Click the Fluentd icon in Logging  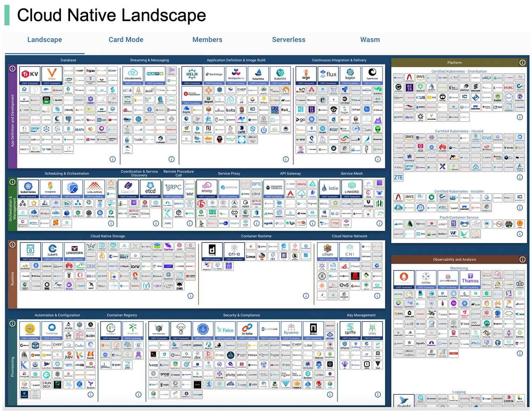403,401
